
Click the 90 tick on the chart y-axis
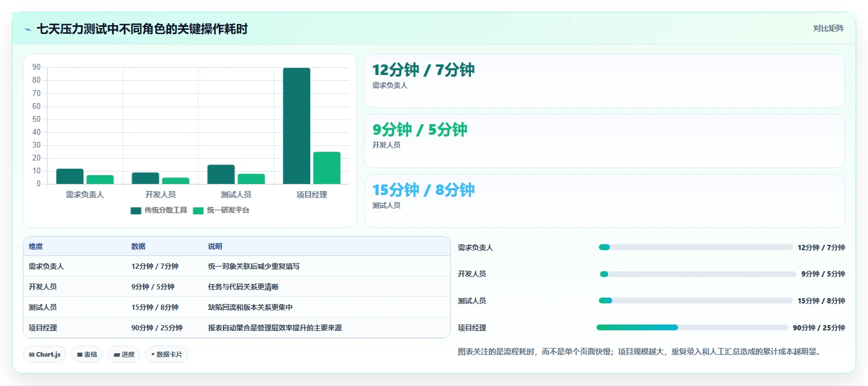[36, 67]
